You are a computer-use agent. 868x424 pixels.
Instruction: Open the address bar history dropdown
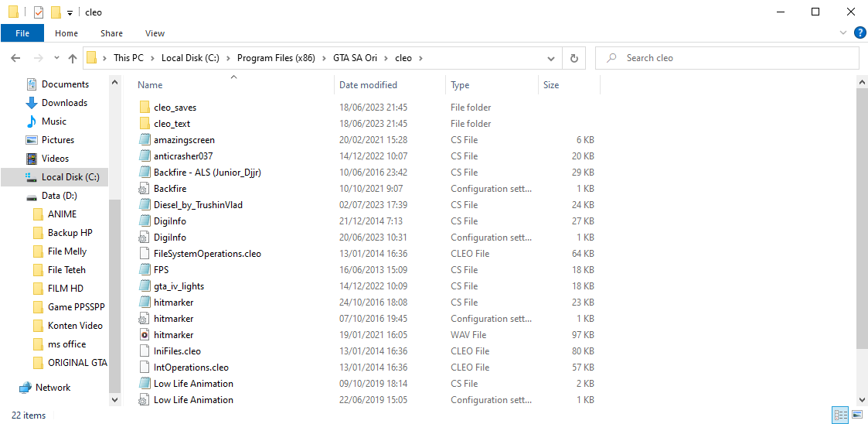(x=551, y=57)
